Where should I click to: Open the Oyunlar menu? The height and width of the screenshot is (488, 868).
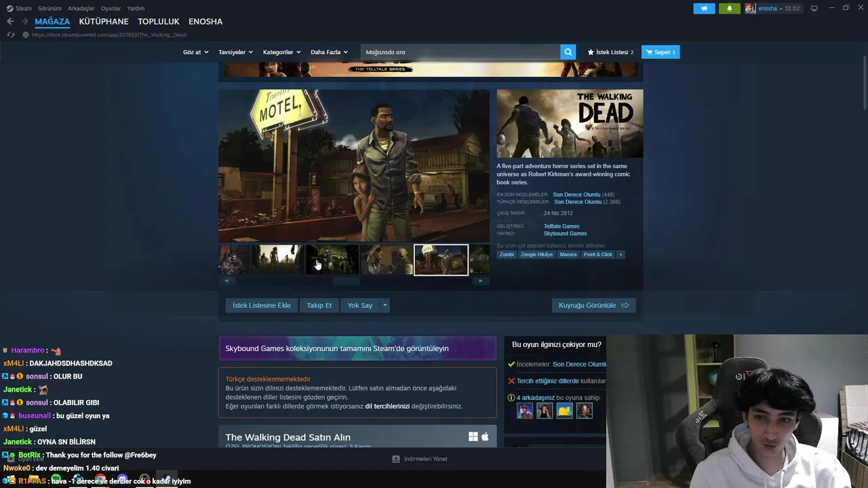click(x=111, y=8)
